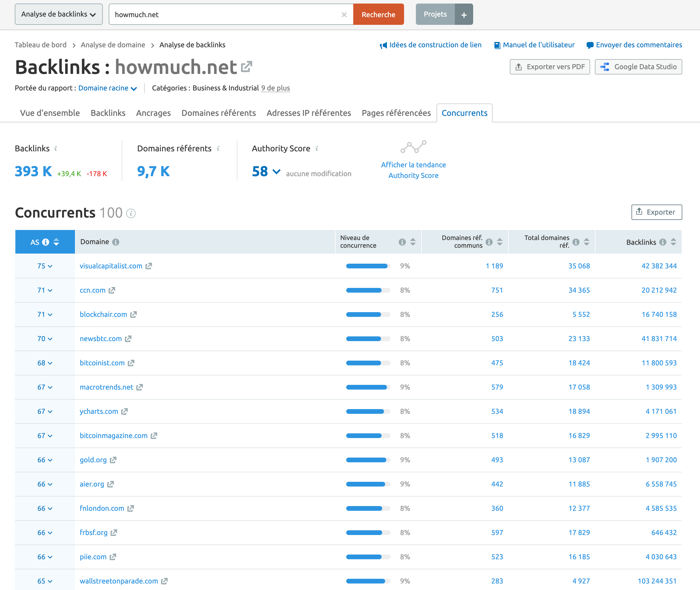The image size is (700, 590).
Task: Switch to Domaines référents tab
Action: tap(219, 113)
